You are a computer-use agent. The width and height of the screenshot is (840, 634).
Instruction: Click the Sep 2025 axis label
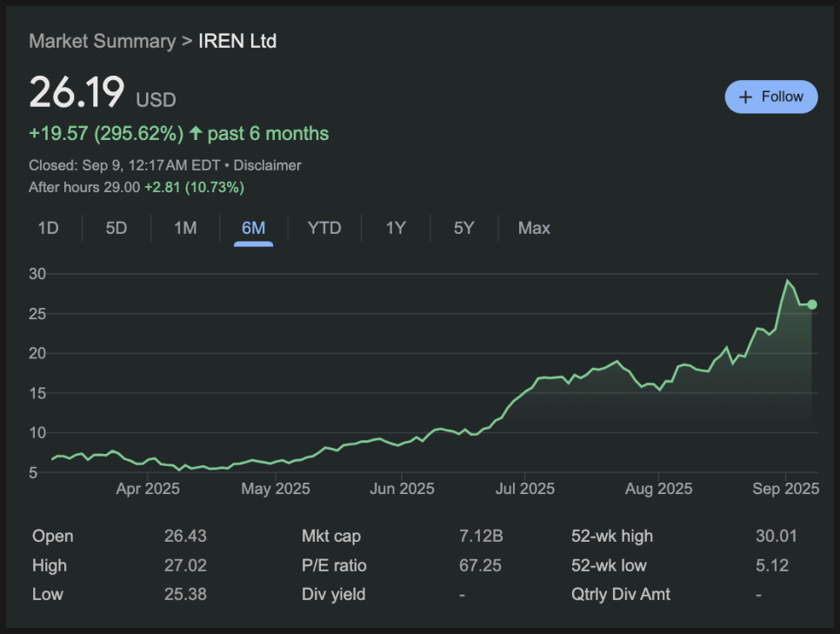pos(786,489)
